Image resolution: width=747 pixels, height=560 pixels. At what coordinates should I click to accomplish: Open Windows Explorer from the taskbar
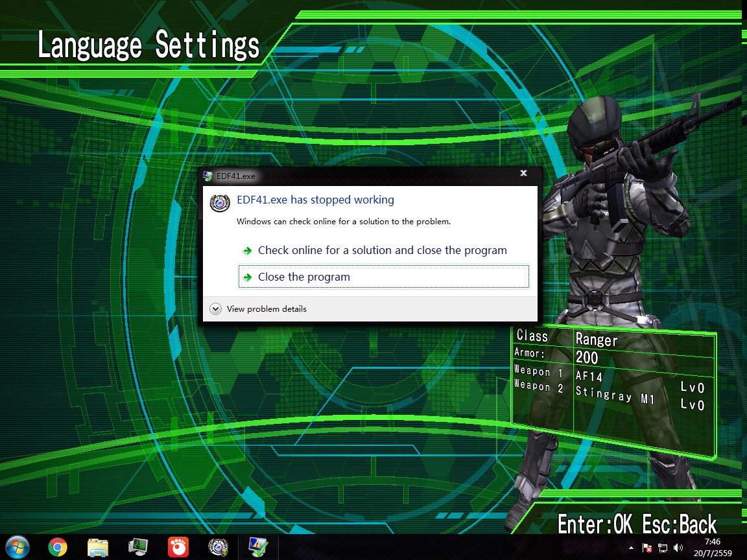tap(98, 548)
